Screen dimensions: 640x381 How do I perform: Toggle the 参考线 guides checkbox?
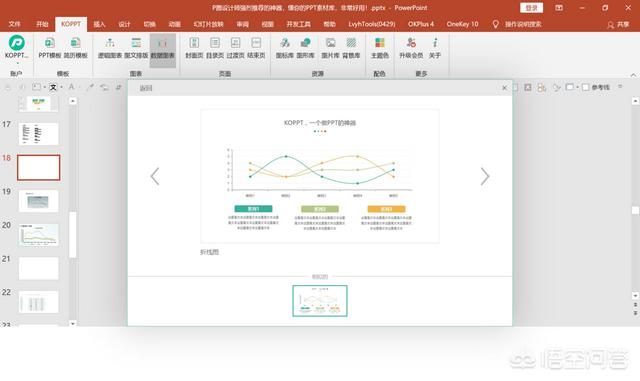click(586, 87)
